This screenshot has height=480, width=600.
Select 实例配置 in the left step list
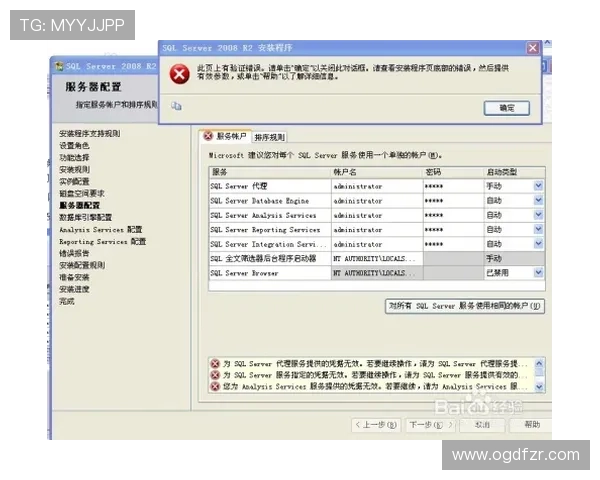point(74,181)
